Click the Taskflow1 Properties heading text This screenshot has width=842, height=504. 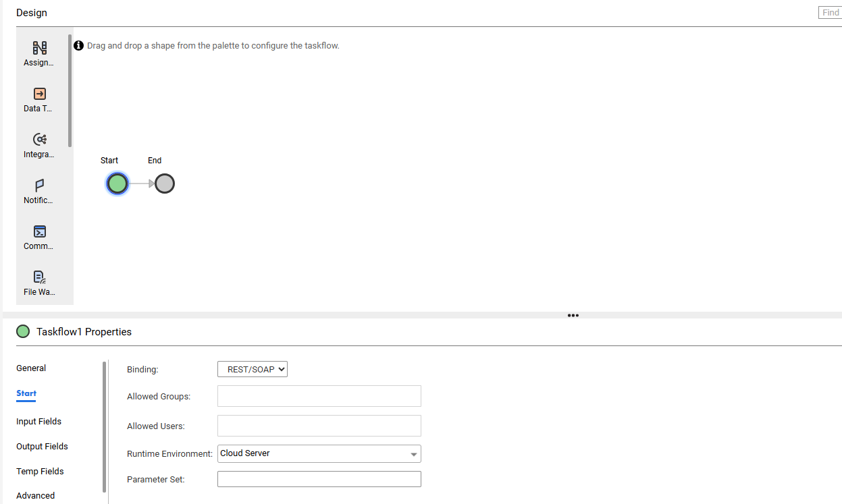(84, 332)
